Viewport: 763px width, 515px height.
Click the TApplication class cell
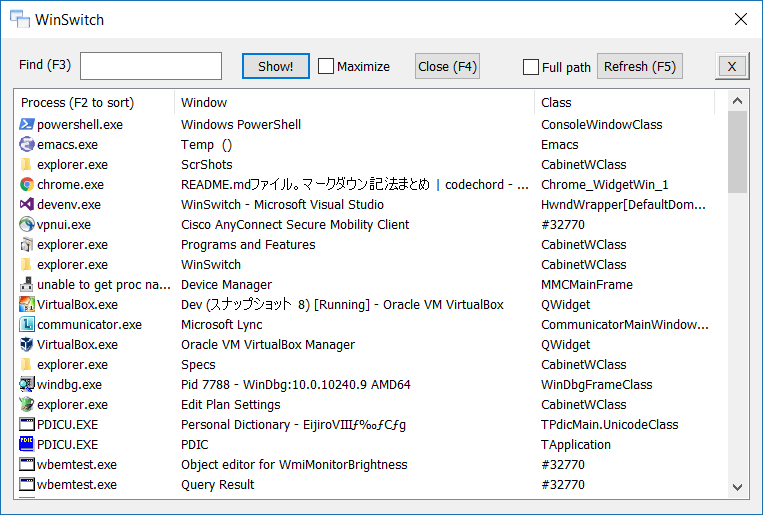pyautogui.click(x=576, y=444)
